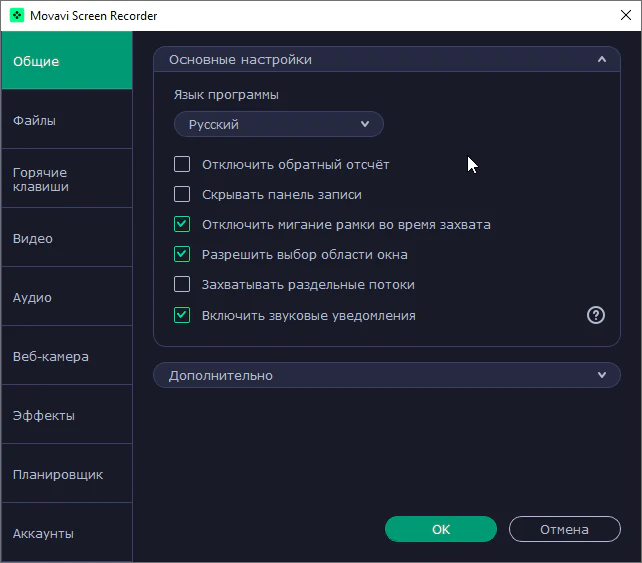Switch to the Планировщик tab
Viewport: 642px width, 563px height.
[67, 473]
